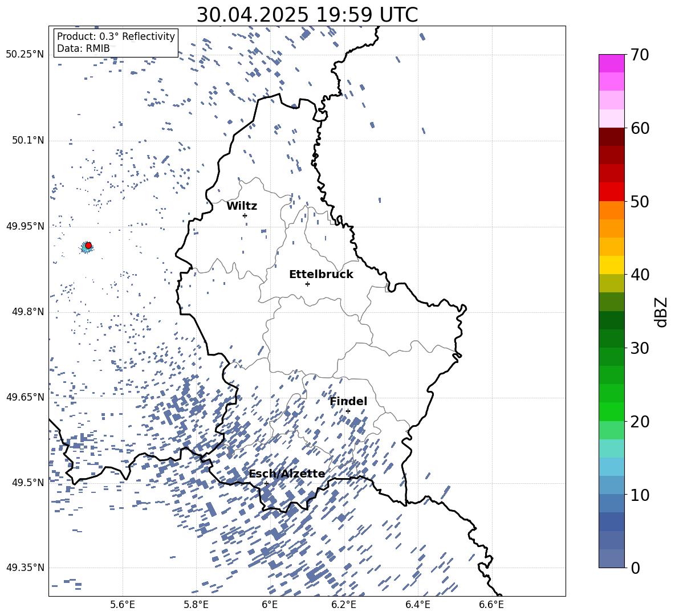Click the Esch/Alzette city label
The height and width of the screenshot is (616, 675).
(x=287, y=474)
